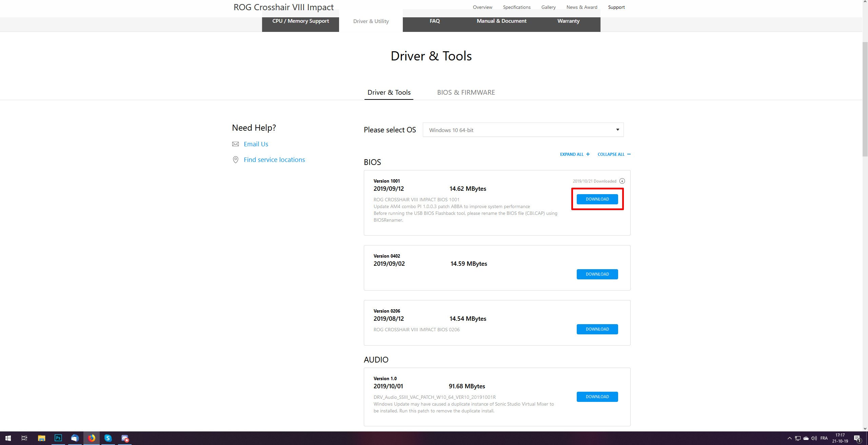
Task: Open Skype from the taskbar
Action: point(108,438)
